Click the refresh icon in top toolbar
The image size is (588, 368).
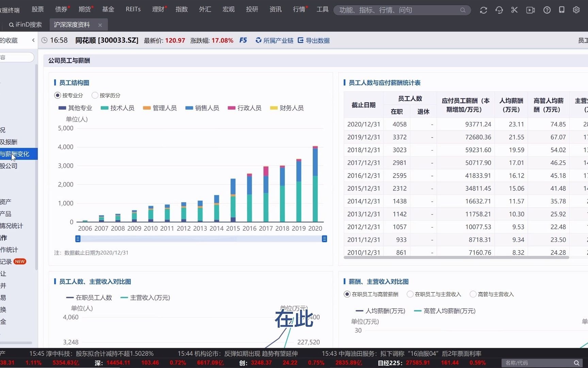click(x=483, y=10)
